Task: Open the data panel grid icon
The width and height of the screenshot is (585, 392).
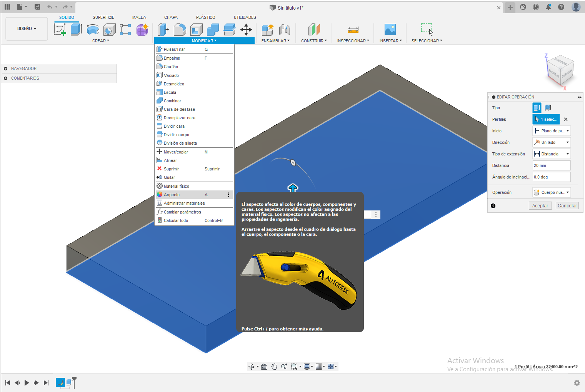Action: (7, 7)
